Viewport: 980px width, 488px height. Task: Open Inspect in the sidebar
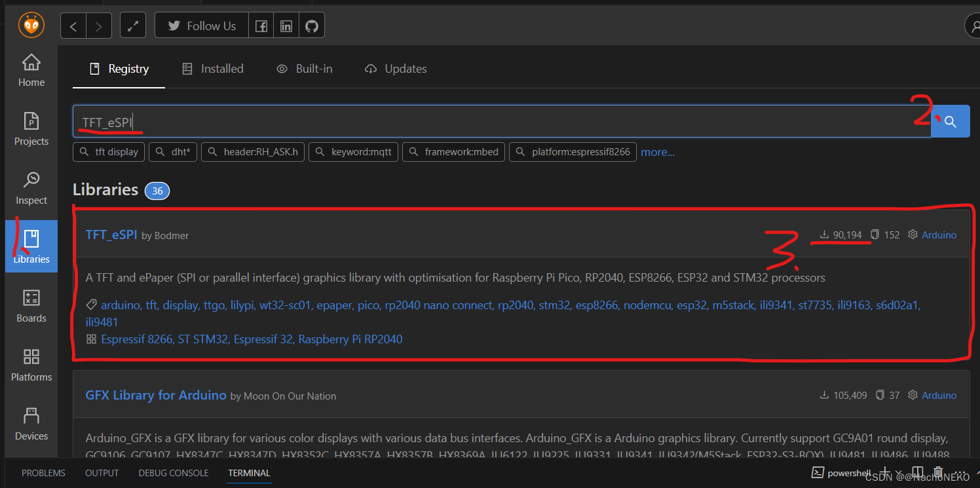pos(31,189)
